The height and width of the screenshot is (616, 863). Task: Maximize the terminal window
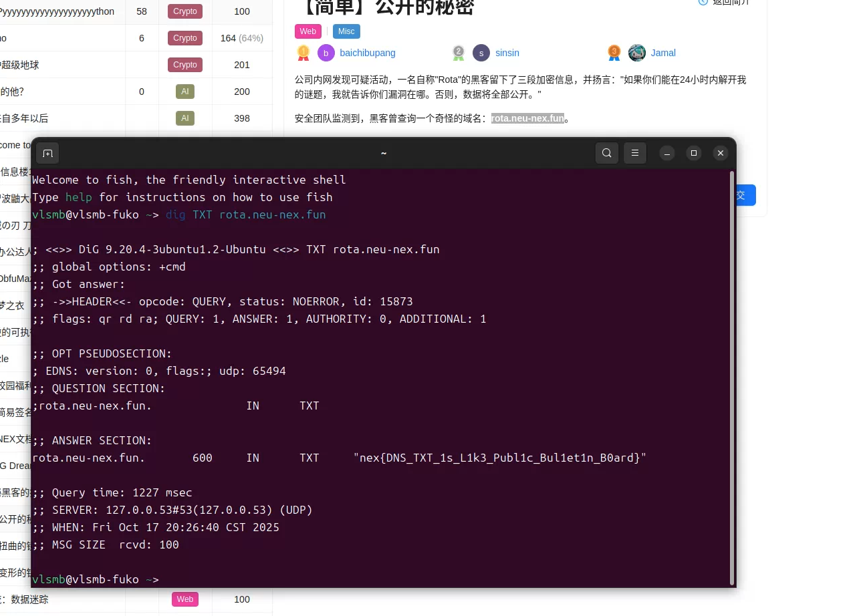pos(693,153)
